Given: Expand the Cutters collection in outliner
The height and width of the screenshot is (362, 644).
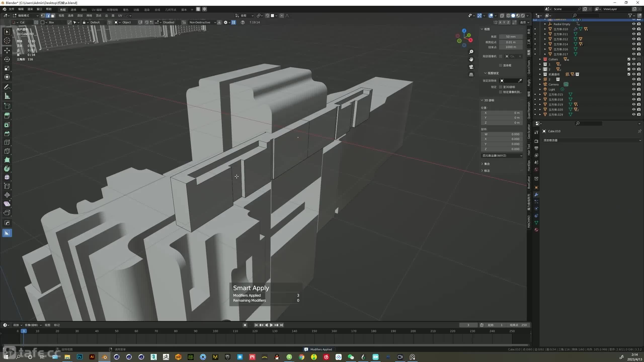Looking at the screenshot, I should [x=540, y=59].
